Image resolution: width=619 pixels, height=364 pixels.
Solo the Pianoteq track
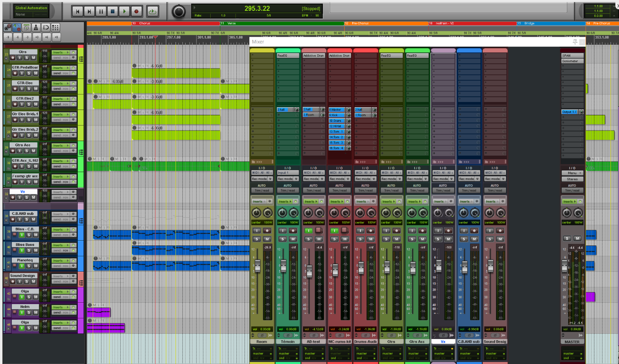(29, 266)
